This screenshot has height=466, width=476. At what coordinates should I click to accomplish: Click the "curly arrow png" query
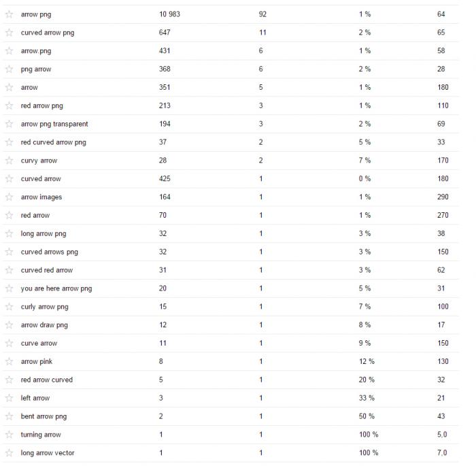pyautogui.click(x=45, y=307)
